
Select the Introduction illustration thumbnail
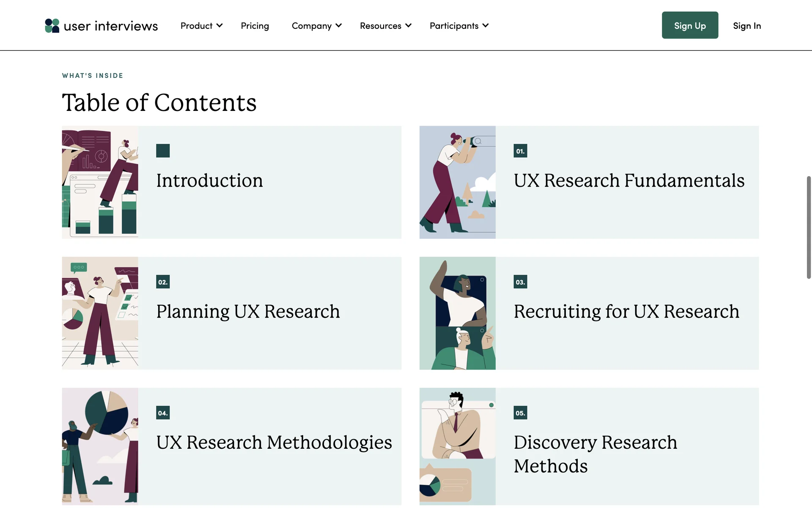tap(100, 182)
